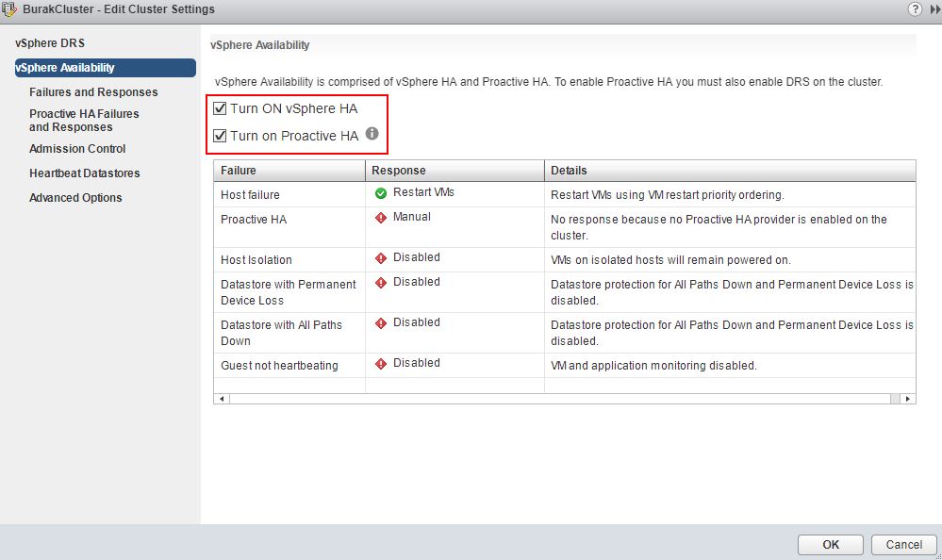Click the help question mark icon
Viewport: 942px width, 560px height.
(915, 9)
